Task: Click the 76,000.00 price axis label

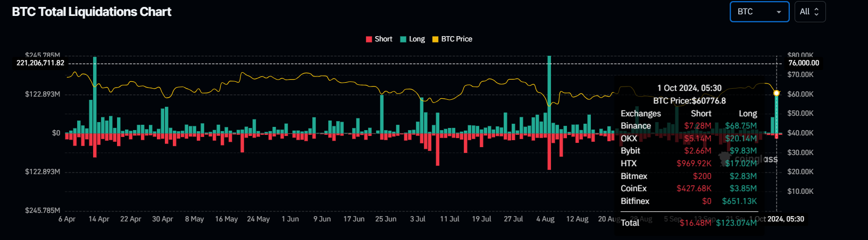Action: click(x=803, y=63)
